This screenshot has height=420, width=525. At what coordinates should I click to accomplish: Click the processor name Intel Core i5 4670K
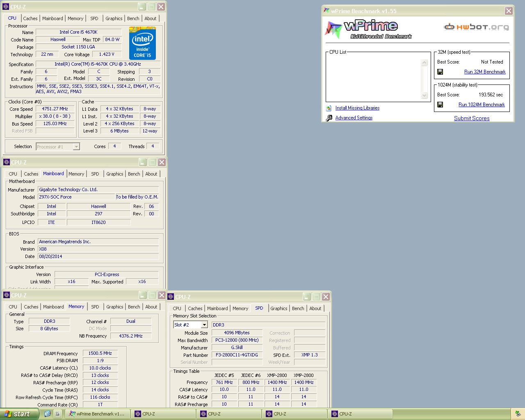click(79, 32)
